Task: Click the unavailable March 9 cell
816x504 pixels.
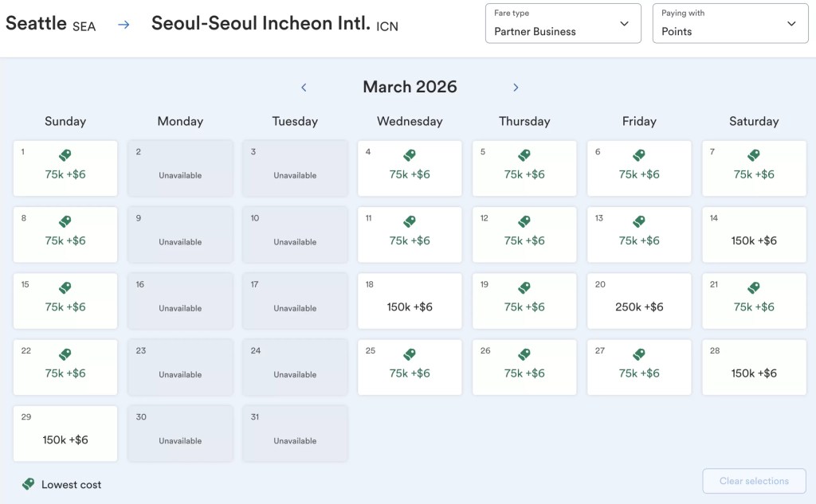Action: pos(180,235)
